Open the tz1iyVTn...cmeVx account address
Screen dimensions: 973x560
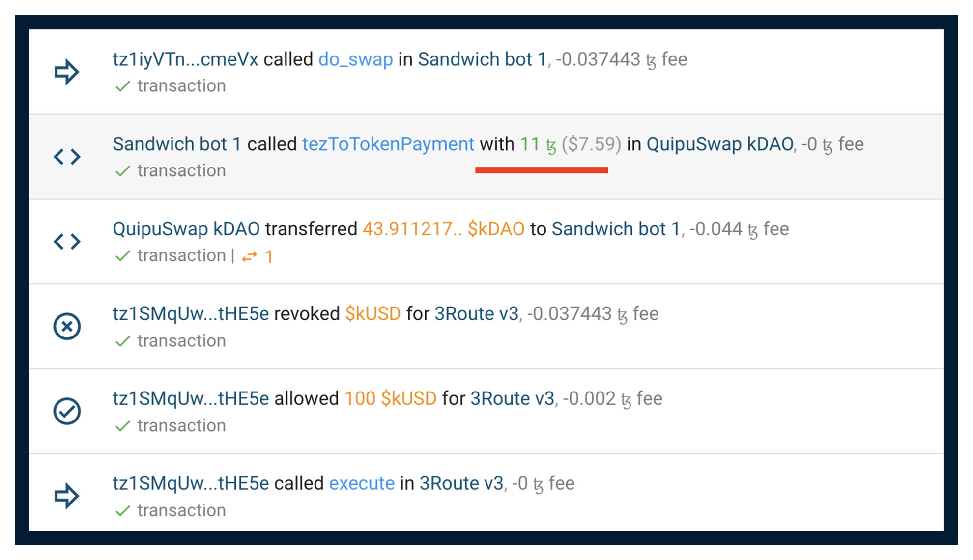pos(185,59)
